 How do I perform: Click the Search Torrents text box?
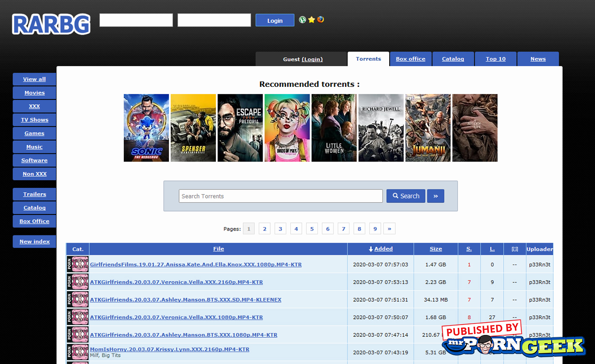tap(281, 196)
